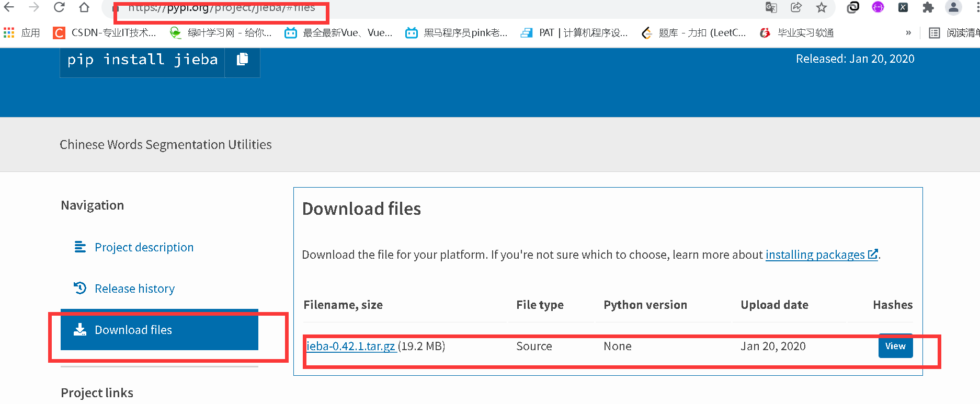
Task: Open Project description navigation tab
Action: 144,247
